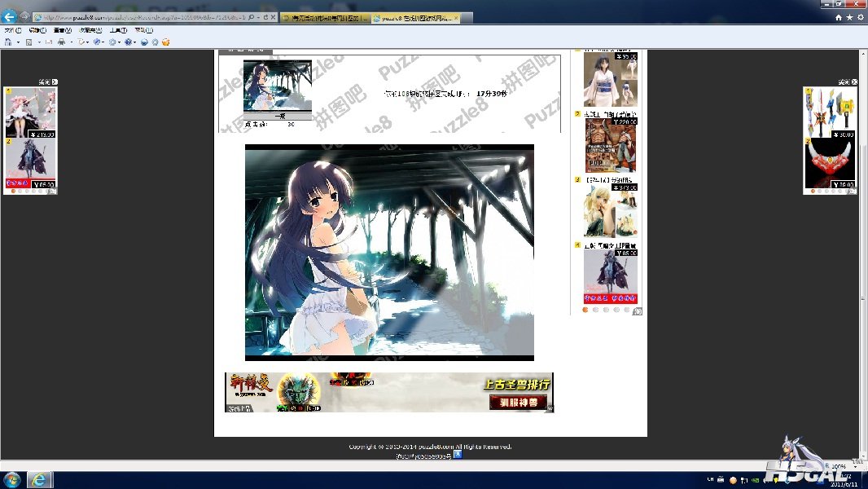Close the puzzle8 browser tab
This screenshot has height=489, width=868.
[456, 18]
